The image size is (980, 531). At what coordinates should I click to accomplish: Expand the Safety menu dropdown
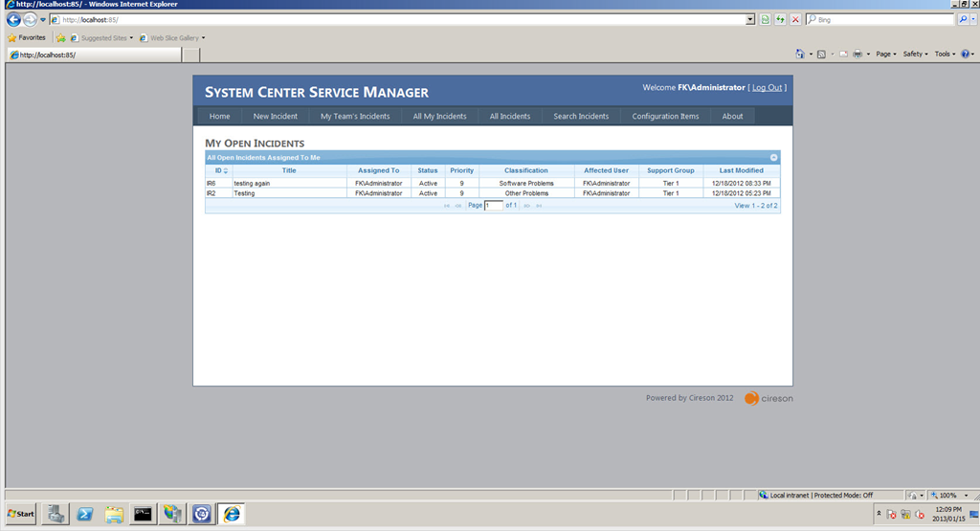916,55
